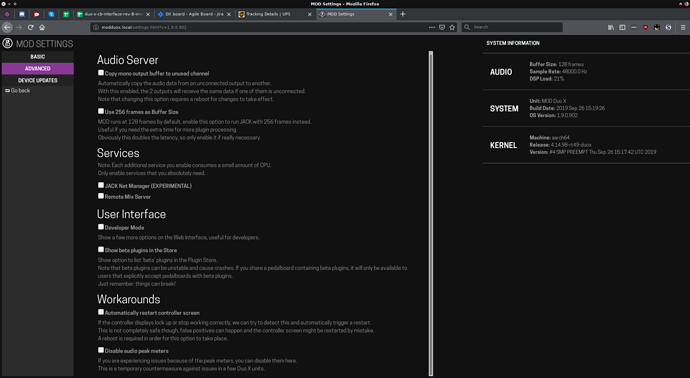Click the OS Version 1.9.0.902 entry
The image size is (690, 378).
click(x=554, y=115)
